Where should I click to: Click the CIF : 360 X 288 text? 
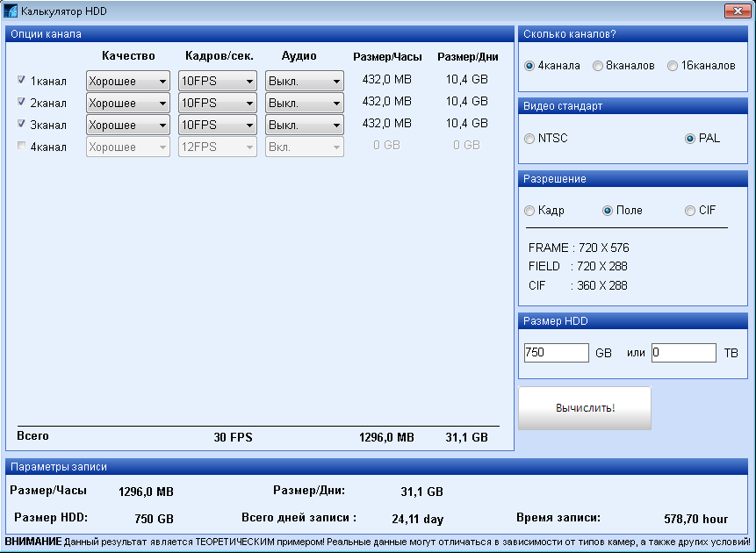[x=578, y=285]
